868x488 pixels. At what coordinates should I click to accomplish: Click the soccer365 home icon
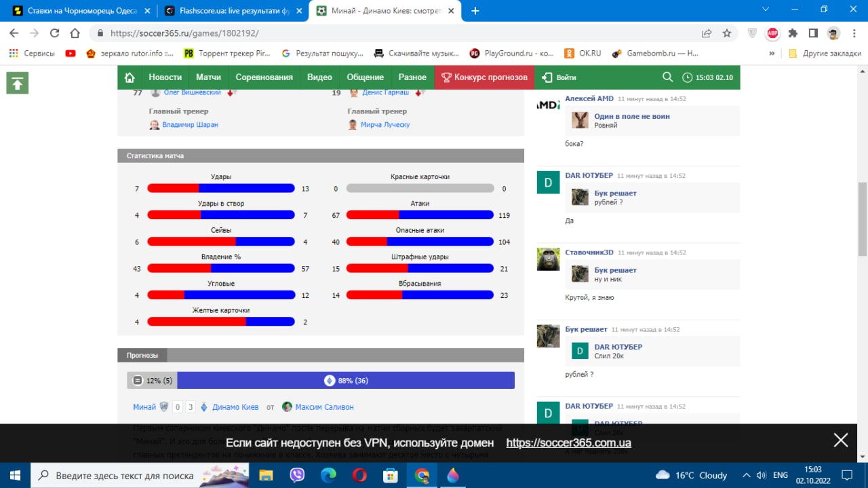coord(130,77)
